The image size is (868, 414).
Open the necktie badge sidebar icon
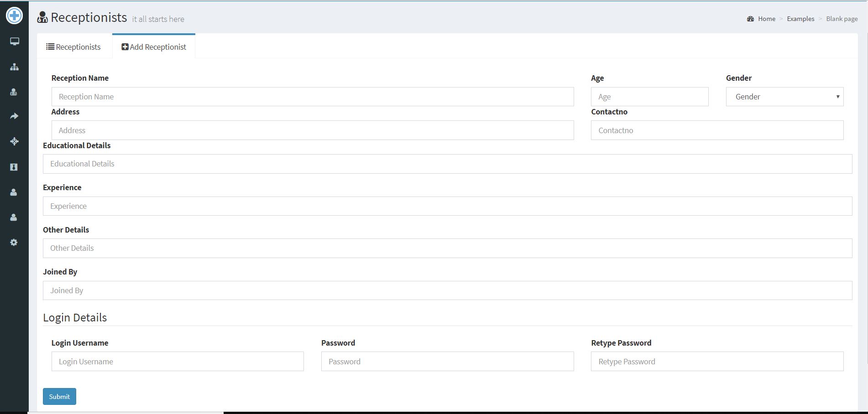tap(14, 167)
